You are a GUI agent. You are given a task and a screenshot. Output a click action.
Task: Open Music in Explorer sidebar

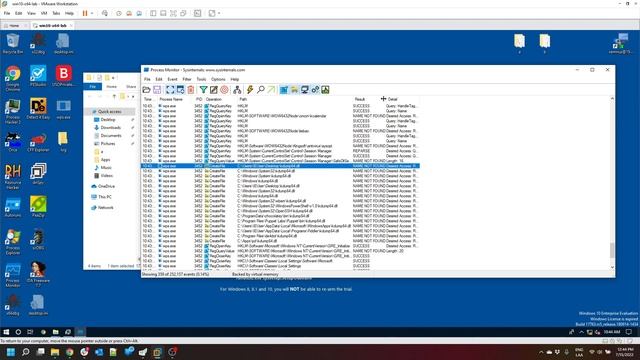pyautogui.click(x=106, y=167)
